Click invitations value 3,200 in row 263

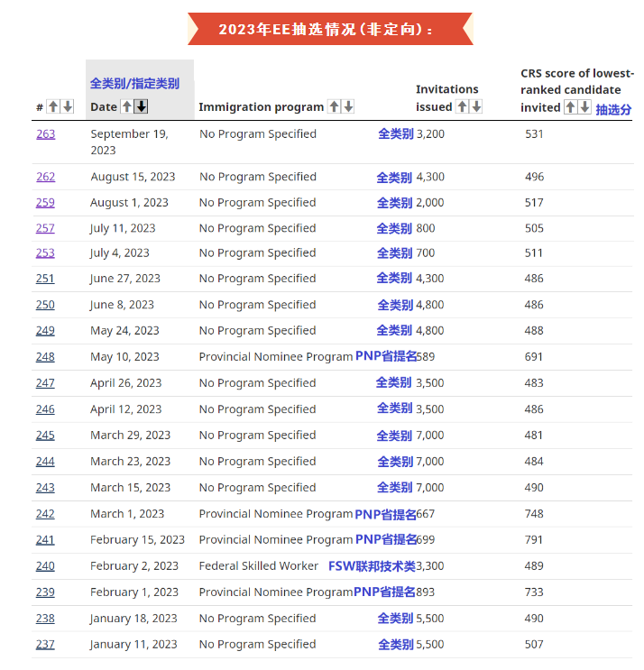coord(430,134)
